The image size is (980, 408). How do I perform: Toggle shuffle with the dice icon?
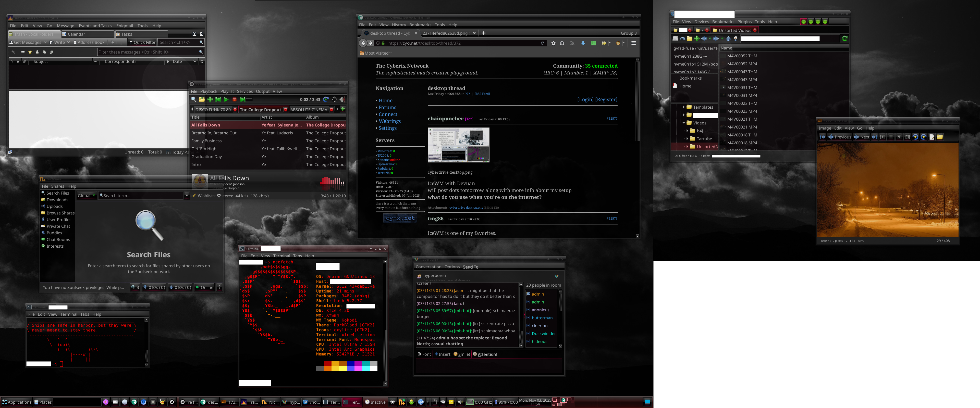(x=334, y=100)
